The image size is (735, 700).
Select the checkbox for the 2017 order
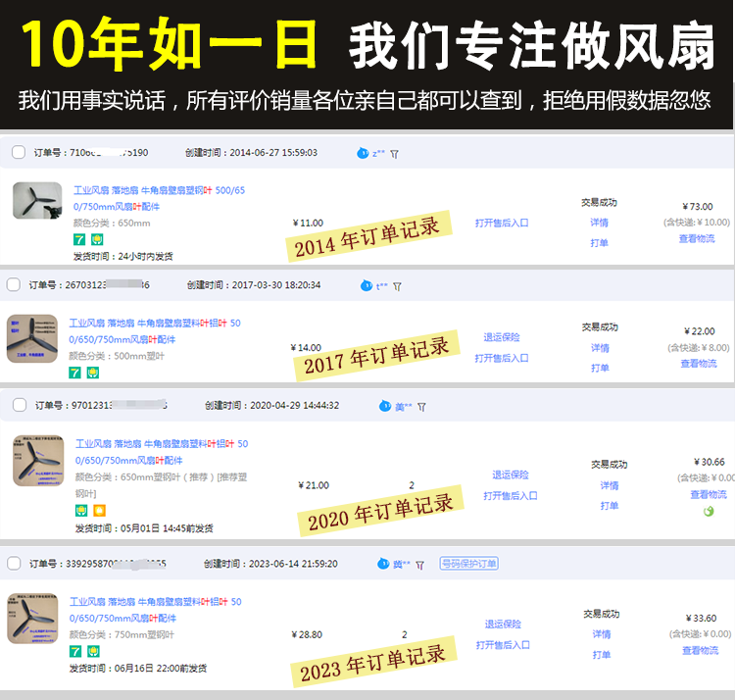coord(14,285)
